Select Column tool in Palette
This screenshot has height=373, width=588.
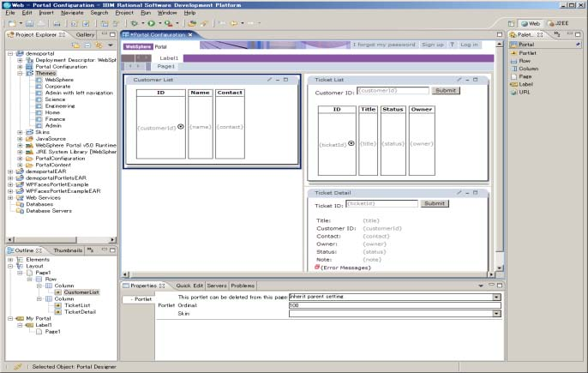(525, 69)
